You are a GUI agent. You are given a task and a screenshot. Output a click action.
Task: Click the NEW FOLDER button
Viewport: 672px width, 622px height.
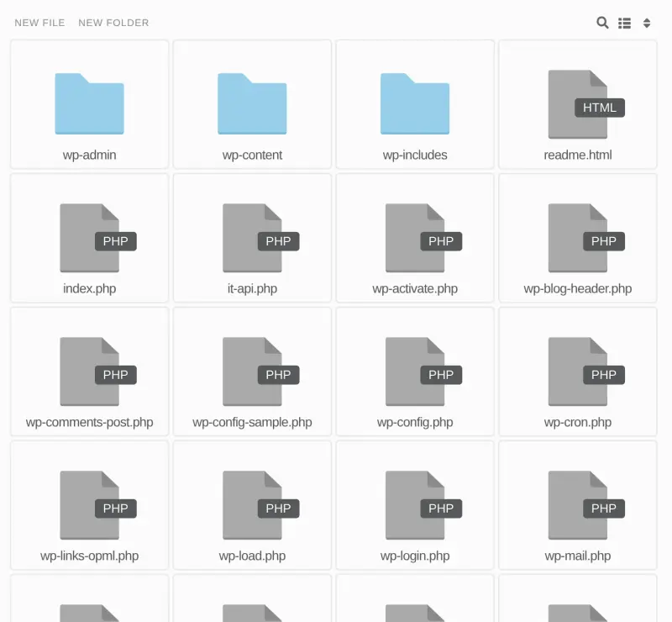click(113, 23)
